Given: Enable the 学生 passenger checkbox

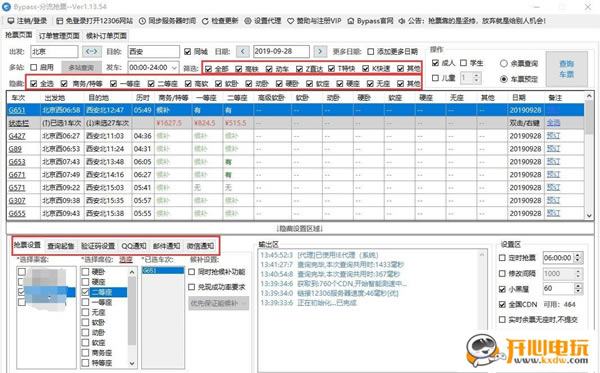Looking at the screenshot, I should point(463,63).
